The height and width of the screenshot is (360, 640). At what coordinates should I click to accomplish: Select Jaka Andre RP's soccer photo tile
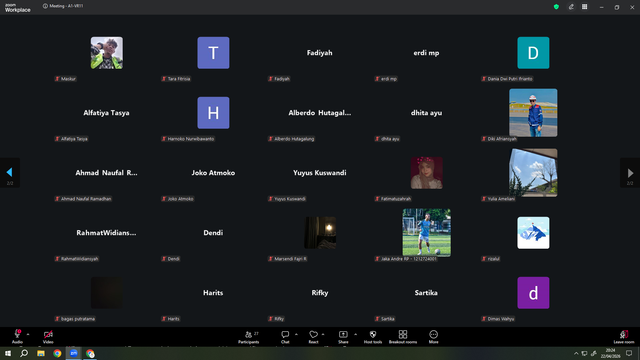[427, 233]
